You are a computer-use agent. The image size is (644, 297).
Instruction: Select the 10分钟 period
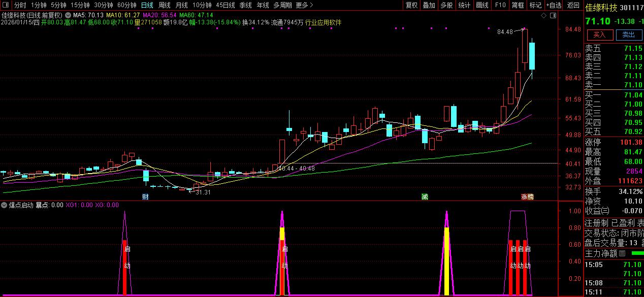202,5
